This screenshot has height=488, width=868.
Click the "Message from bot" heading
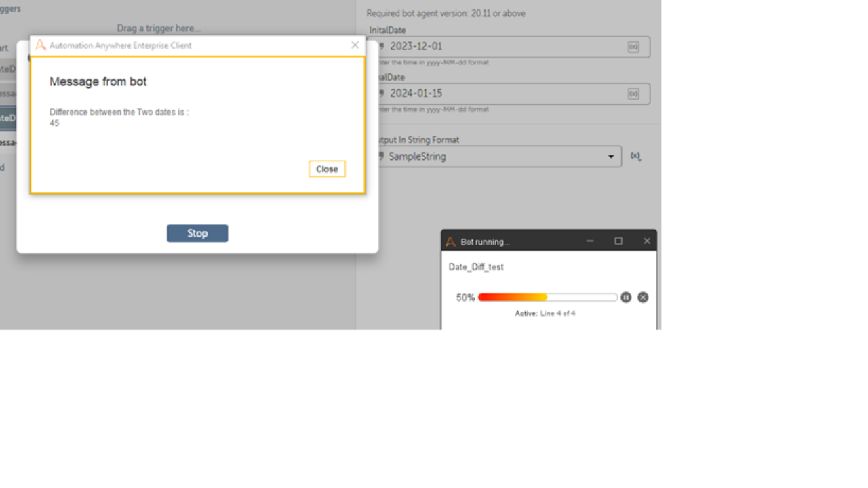[98, 81]
